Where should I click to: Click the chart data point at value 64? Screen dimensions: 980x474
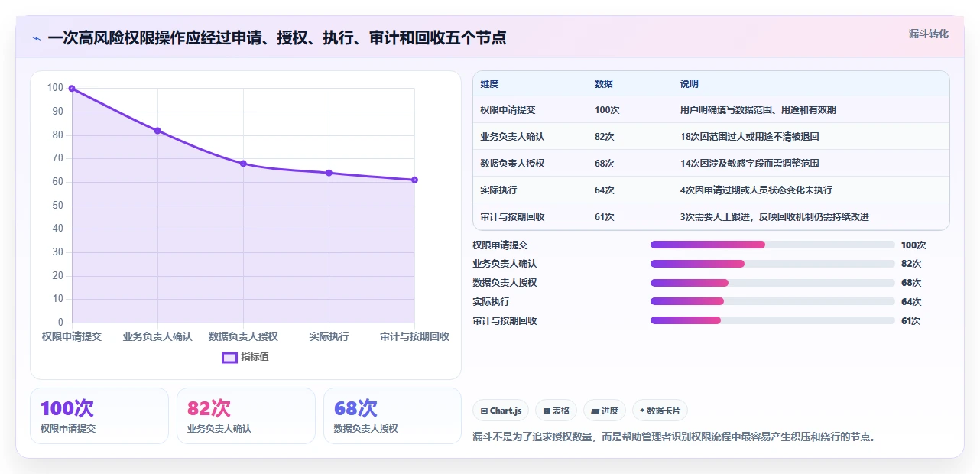(x=329, y=173)
